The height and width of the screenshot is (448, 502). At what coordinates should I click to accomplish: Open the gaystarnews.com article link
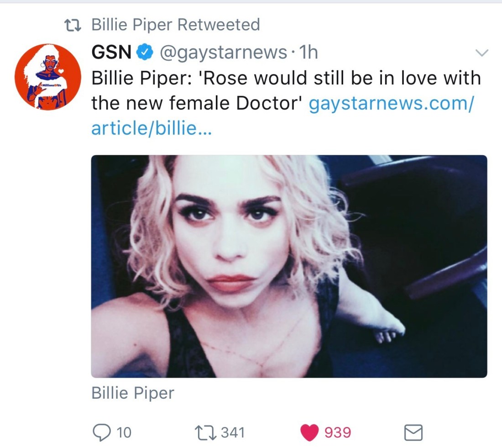coord(392,104)
